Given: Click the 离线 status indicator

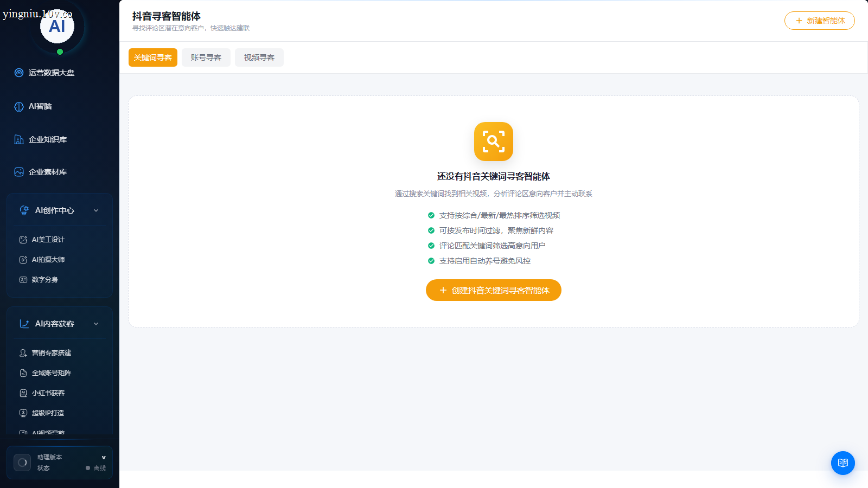Looking at the screenshot, I should [x=96, y=468].
